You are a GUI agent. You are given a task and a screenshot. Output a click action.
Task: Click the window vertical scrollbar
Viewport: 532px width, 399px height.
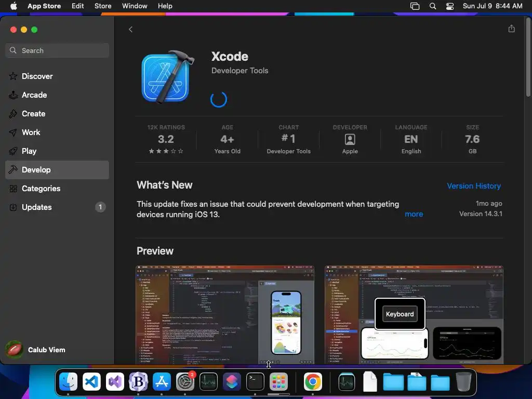click(528, 58)
